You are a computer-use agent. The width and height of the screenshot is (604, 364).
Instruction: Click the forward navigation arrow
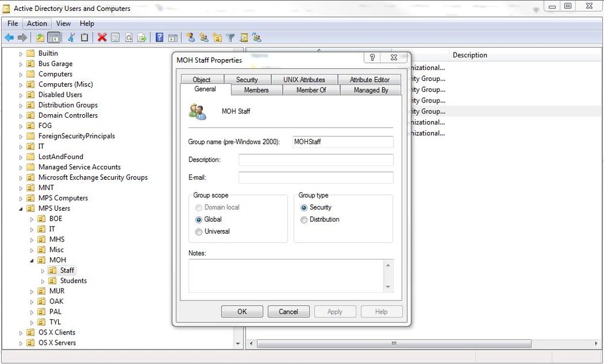(22, 37)
